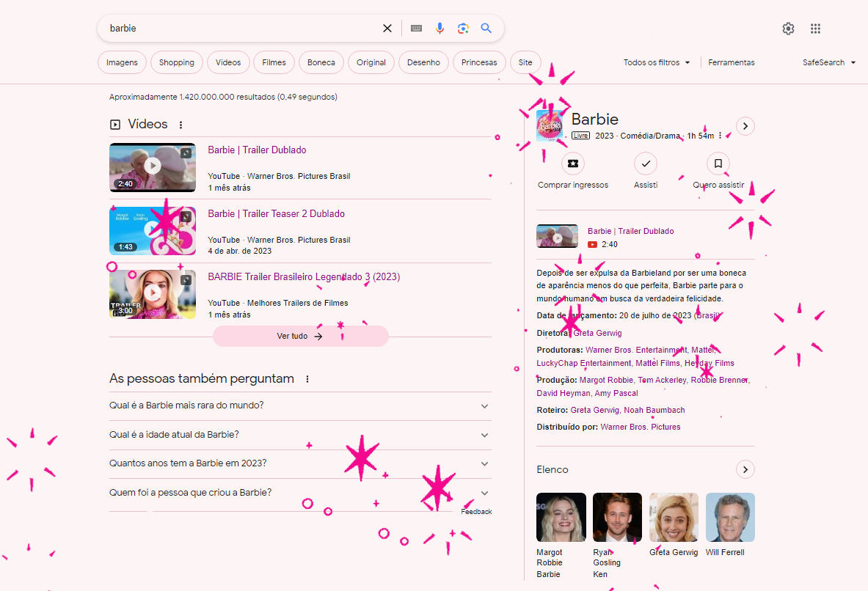Play the Barbie Trailer Dublado video thumbnail
Viewport: 868px width, 591px height.
click(153, 167)
